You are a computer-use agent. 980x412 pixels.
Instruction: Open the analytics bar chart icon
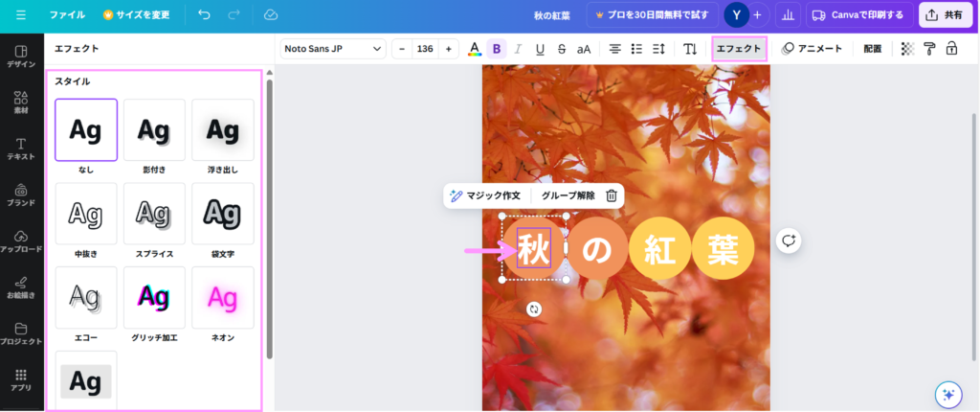(789, 15)
